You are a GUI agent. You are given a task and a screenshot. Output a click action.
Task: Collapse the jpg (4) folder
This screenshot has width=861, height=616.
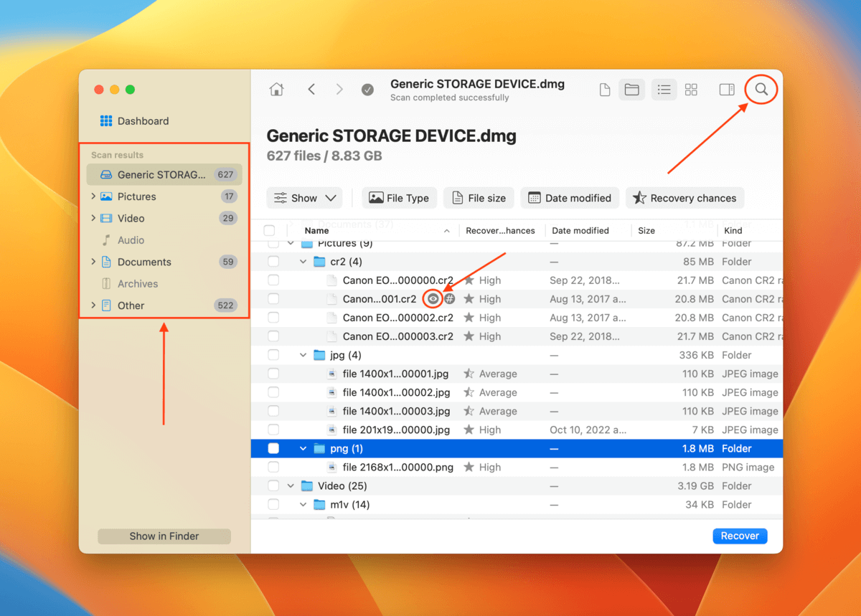click(303, 355)
